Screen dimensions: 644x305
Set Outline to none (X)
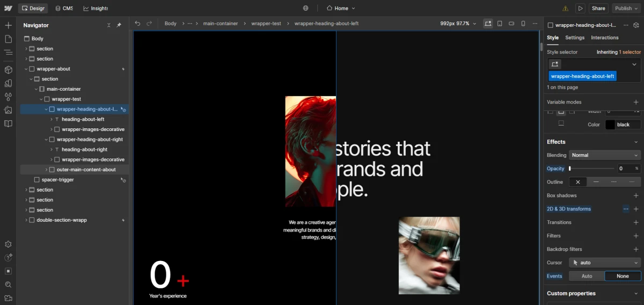pyautogui.click(x=578, y=182)
